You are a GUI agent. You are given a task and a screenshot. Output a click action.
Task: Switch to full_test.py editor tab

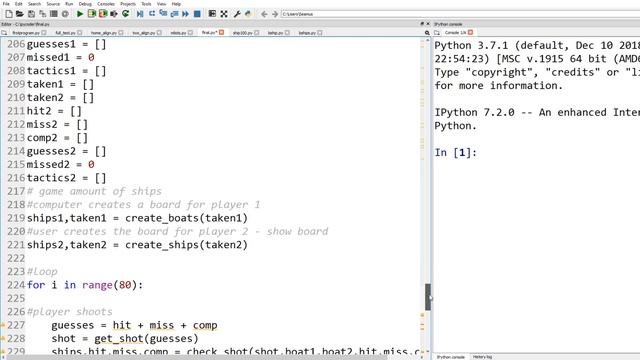tap(65, 33)
